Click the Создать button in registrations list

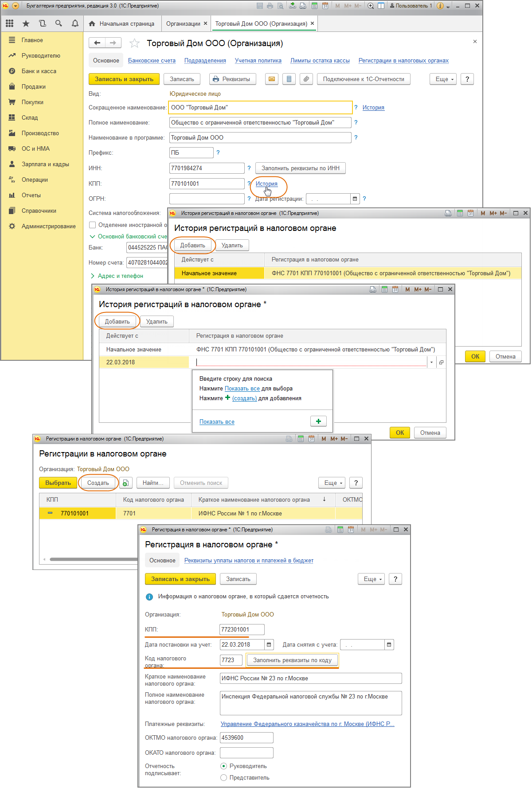point(98,483)
